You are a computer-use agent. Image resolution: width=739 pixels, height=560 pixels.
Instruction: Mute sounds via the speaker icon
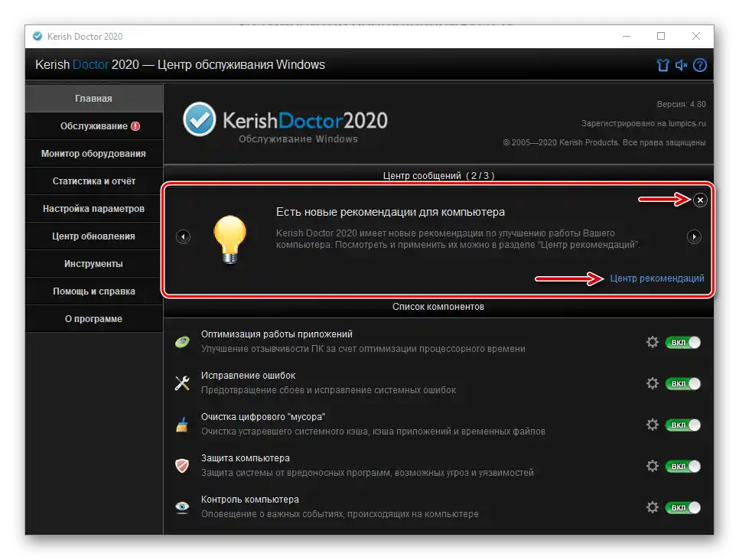(681, 65)
